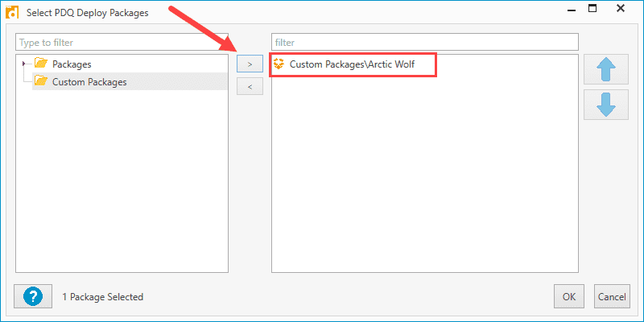Select the Packages tree item
Image resolution: width=644 pixels, height=322 pixels.
72,64
